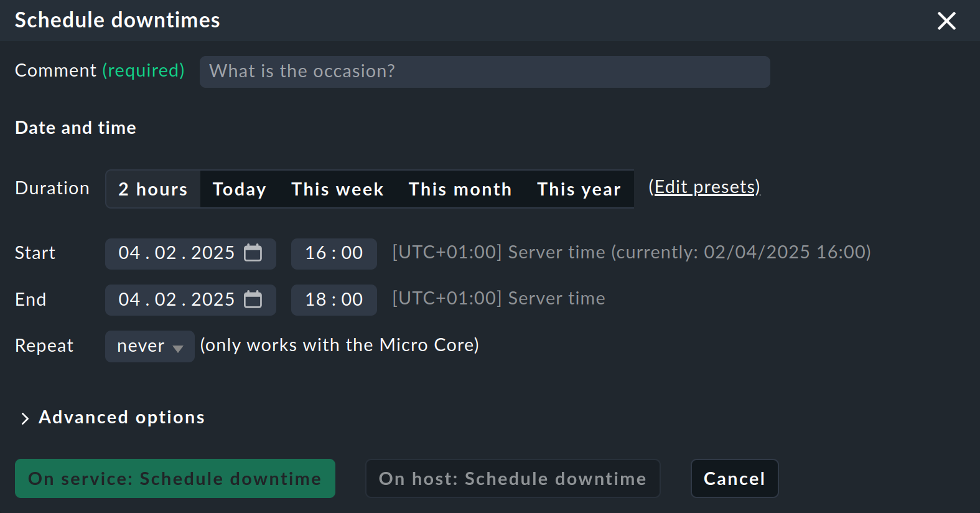Edit the End time value
This screenshot has width=980, height=513.
tap(334, 299)
